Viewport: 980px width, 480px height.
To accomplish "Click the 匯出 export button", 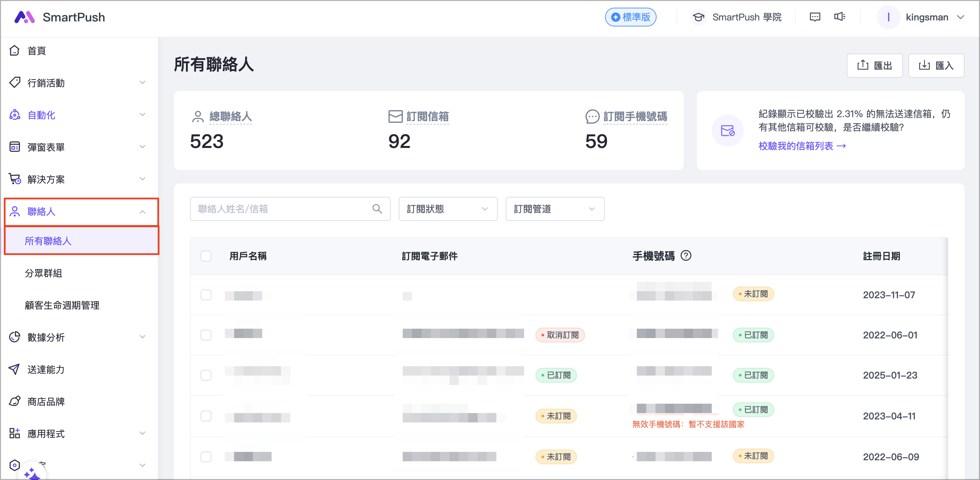I will (874, 66).
